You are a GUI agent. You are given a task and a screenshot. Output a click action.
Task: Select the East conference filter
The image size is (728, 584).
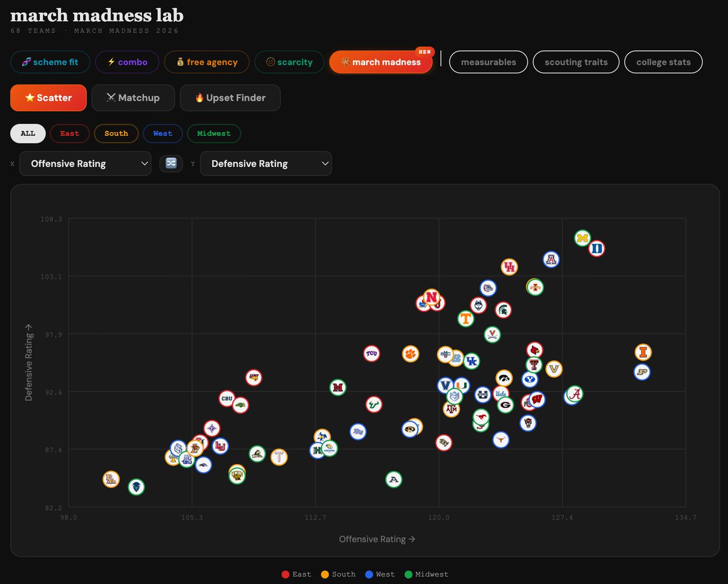pyautogui.click(x=70, y=134)
